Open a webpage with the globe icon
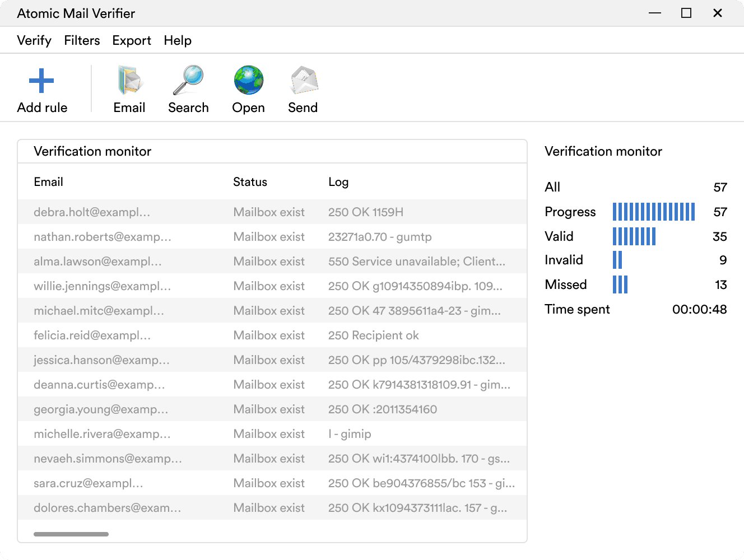Image resolution: width=744 pixels, height=560 pixels. (248, 80)
